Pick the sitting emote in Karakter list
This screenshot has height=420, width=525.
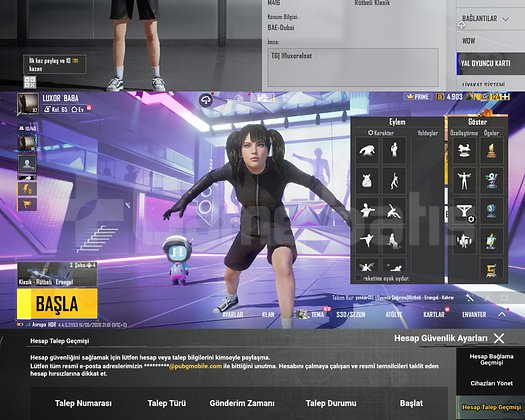pos(394,240)
